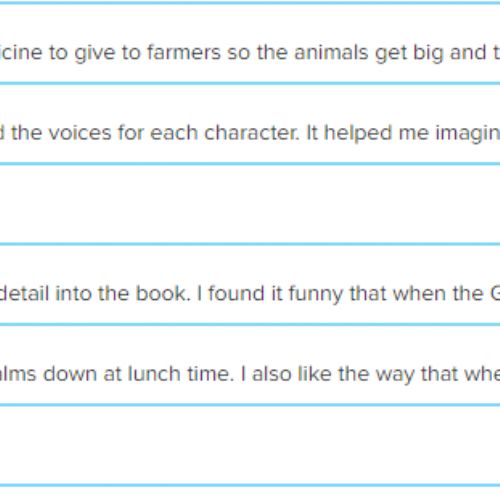
Task: Click the blue divider above the farmers row
Action: pyautogui.click(x=250, y=3)
